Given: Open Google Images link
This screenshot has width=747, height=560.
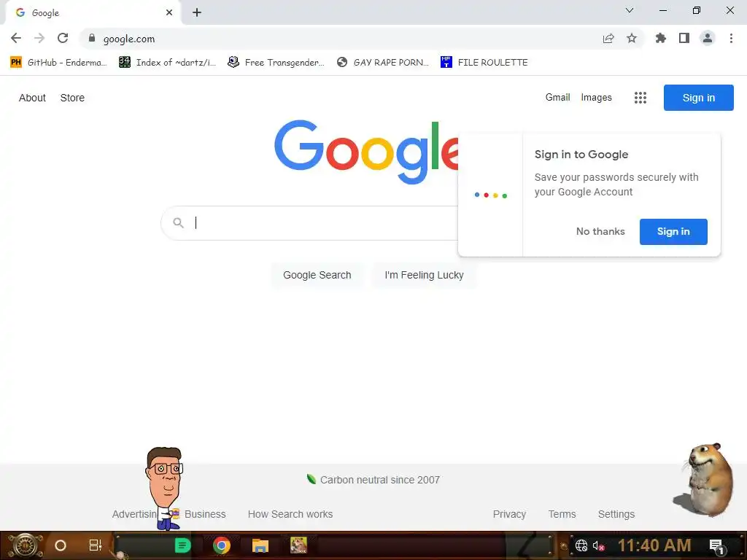Looking at the screenshot, I should pos(596,97).
